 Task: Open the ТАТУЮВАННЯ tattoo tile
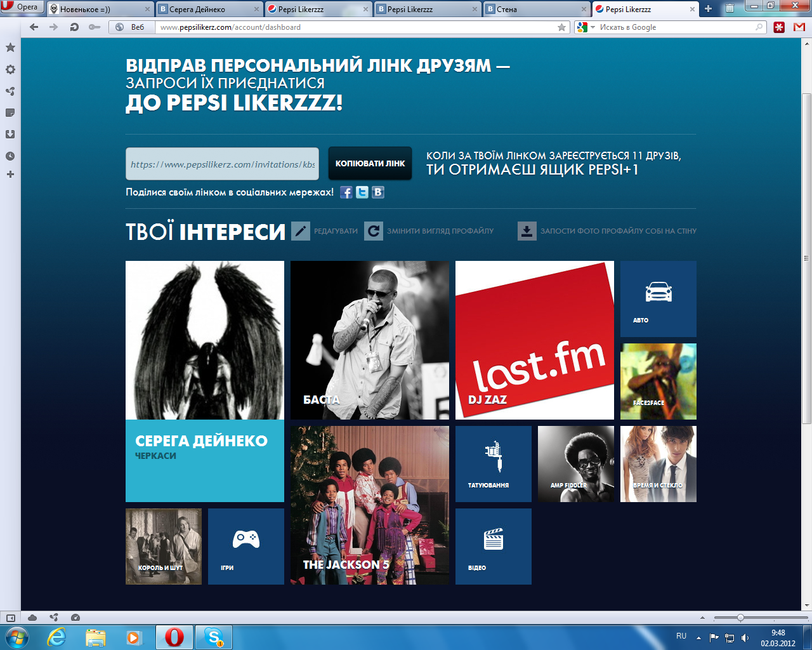(494, 464)
